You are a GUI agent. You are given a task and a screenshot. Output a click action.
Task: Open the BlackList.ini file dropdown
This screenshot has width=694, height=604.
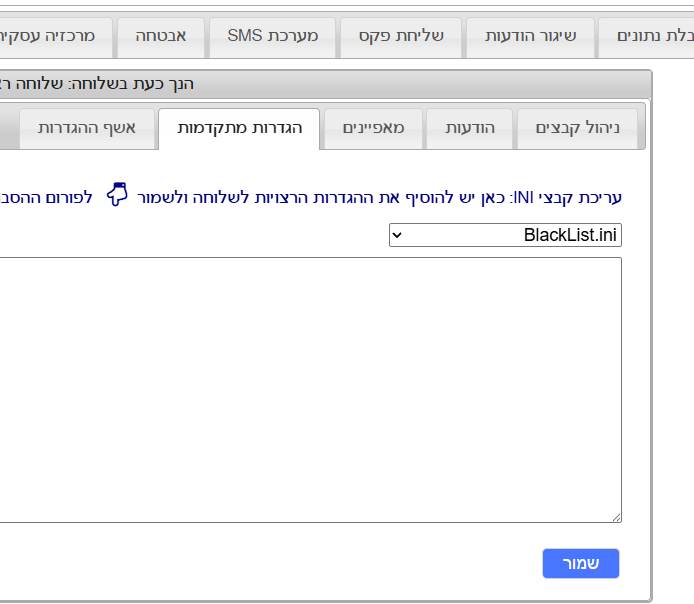(x=505, y=236)
